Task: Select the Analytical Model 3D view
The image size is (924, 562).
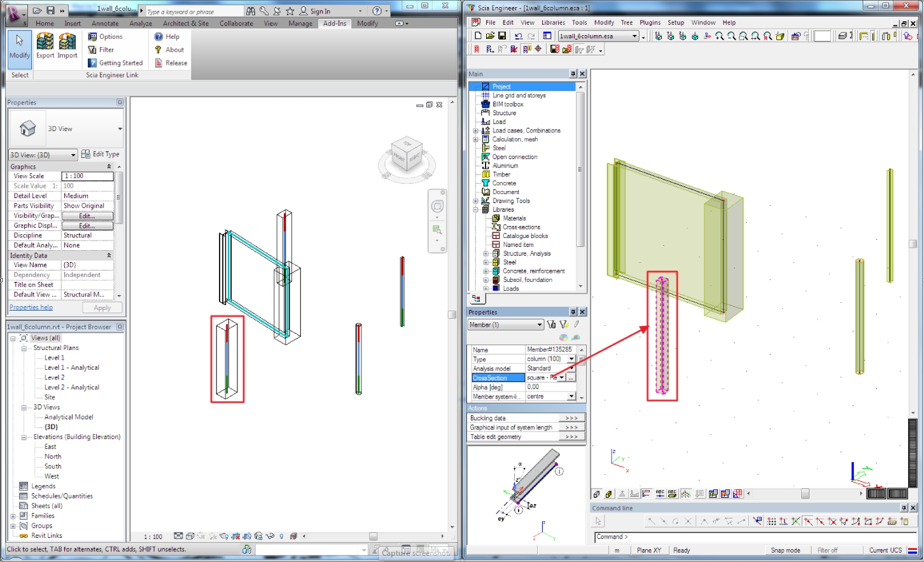Action: 69,418
